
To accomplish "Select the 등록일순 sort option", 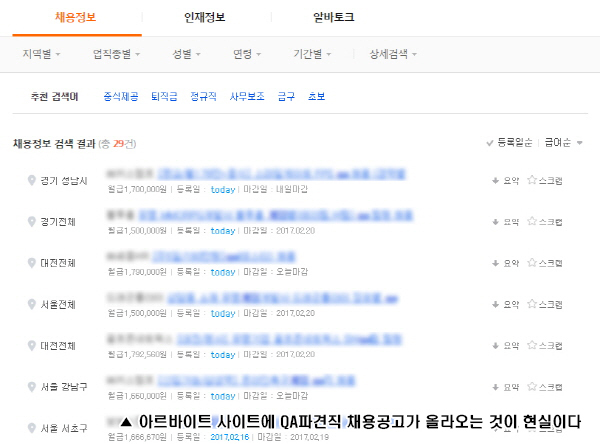I will 509,143.
